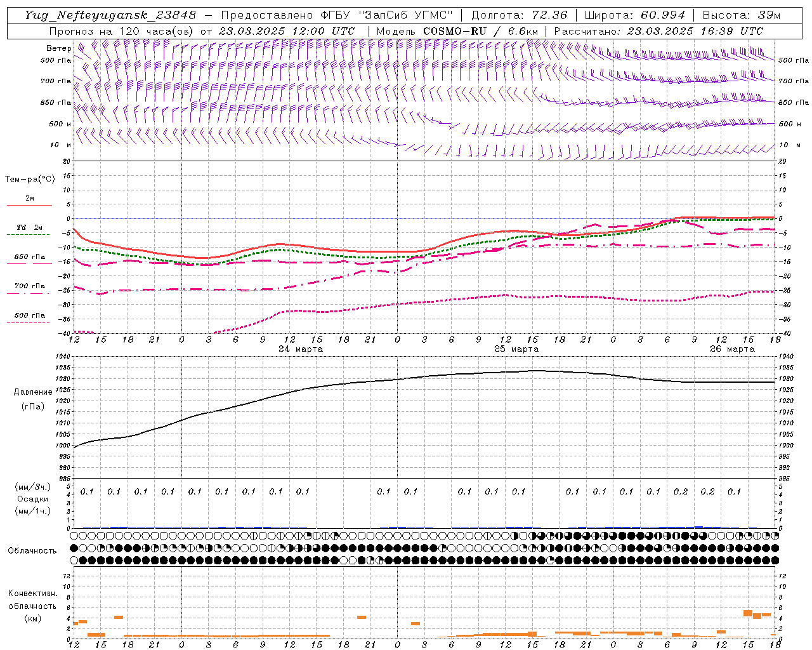Click the 25 марта date label

pyautogui.click(x=516, y=349)
